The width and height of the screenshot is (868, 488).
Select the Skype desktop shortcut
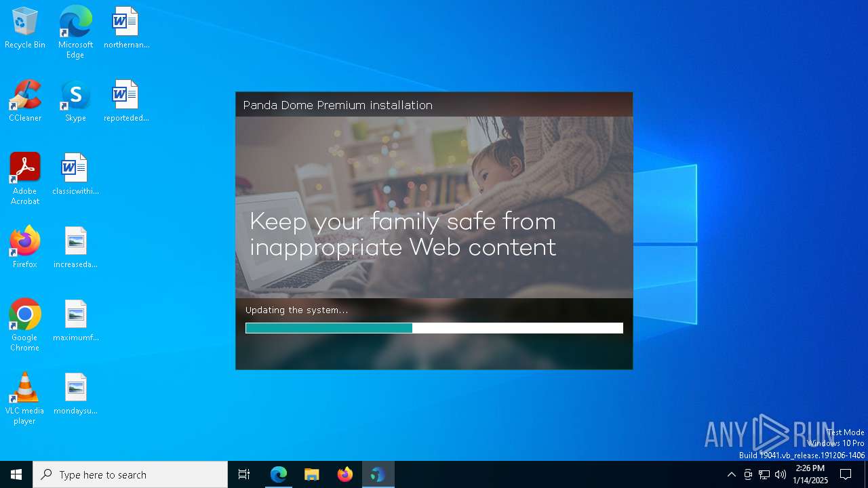pyautogui.click(x=75, y=102)
